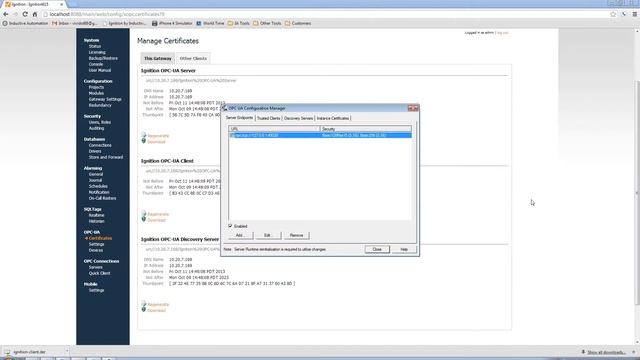Screen dimensions: 640x360
Task: Open Certificates under OPC-UA in sidebar
Action: point(100,238)
